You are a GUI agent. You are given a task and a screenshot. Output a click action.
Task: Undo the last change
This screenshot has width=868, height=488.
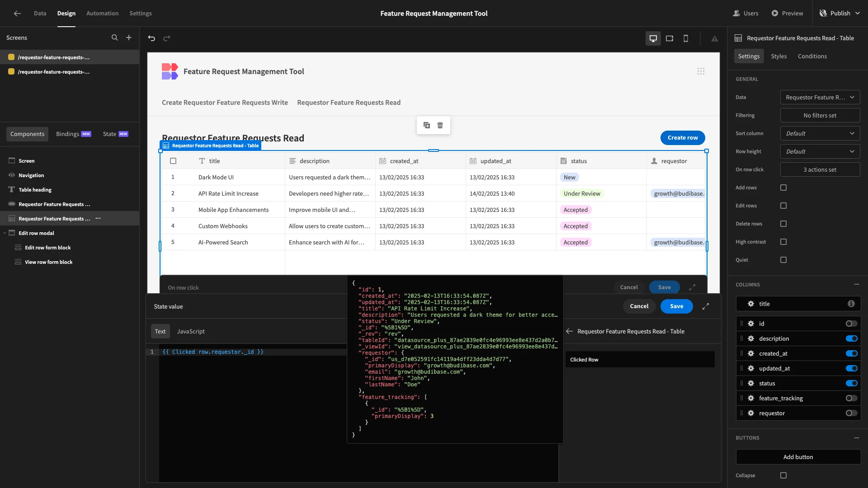coord(151,38)
